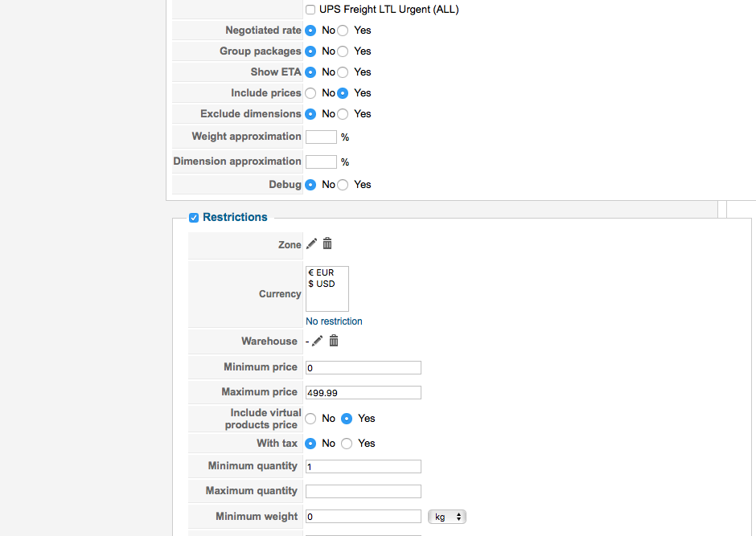756x536 pixels.
Task: Select Yes for Show ETA
Action: pos(343,72)
